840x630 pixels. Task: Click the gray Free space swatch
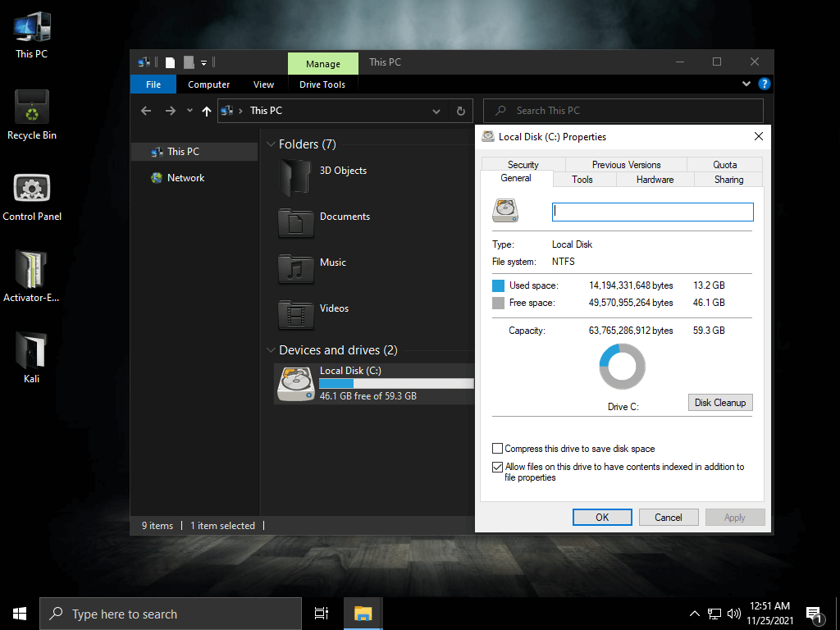tap(498, 304)
